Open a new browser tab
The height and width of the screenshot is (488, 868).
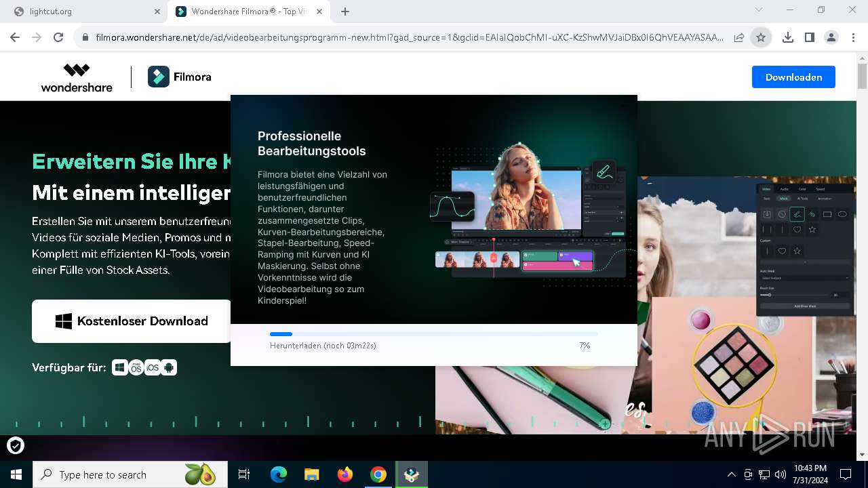[x=345, y=12]
